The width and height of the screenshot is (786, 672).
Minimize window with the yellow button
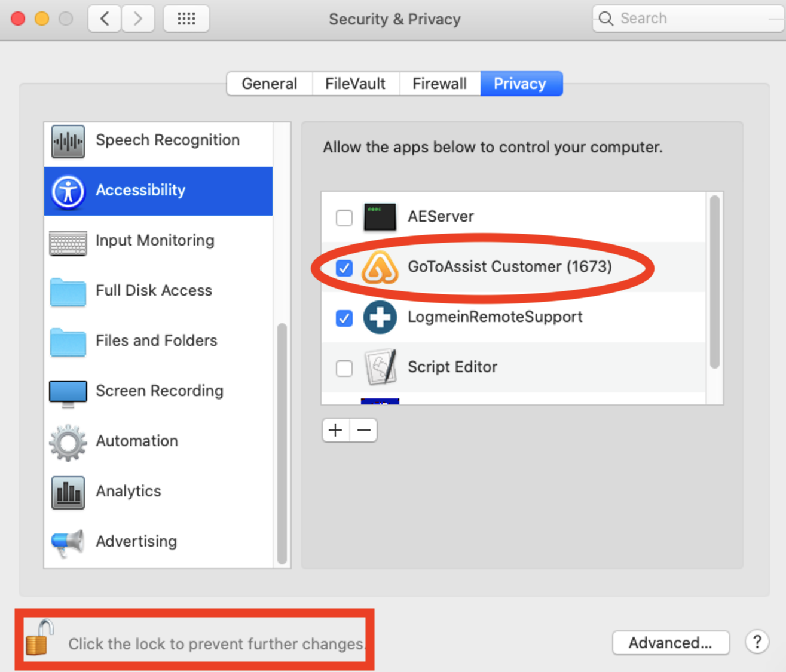pyautogui.click(x=42, y=19)
